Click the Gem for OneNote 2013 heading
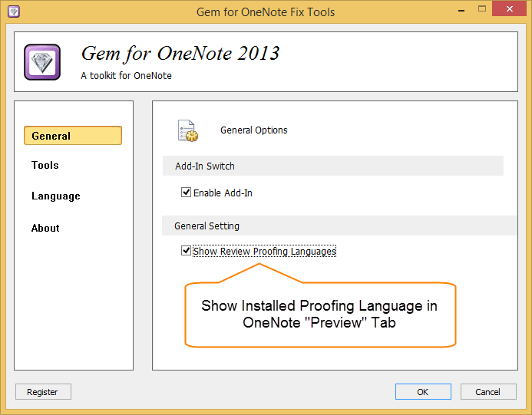532x415 pixels. tap(180, 54)
